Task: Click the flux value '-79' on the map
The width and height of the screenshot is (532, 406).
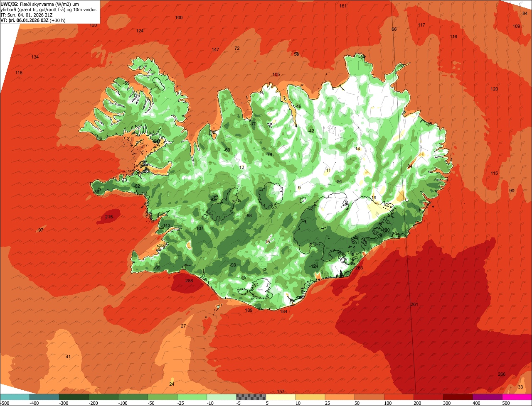Action: point(269,155)
